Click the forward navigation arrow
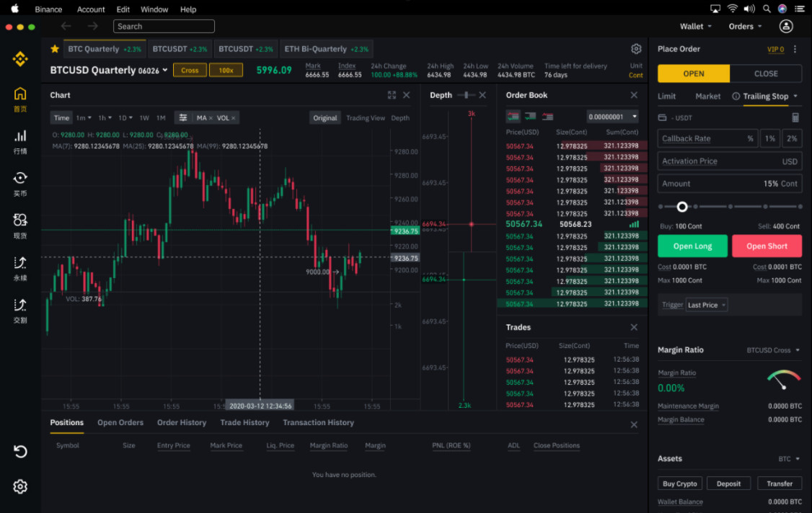 [x=93, y=26]
